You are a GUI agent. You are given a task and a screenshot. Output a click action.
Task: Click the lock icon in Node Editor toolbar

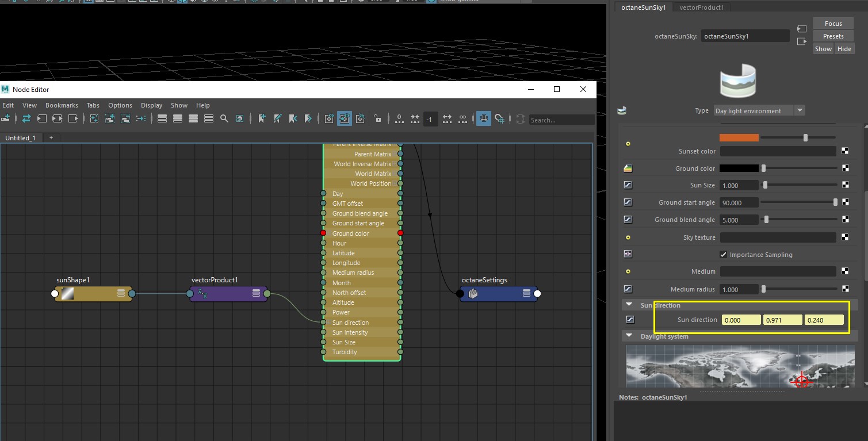coord(377,119)
